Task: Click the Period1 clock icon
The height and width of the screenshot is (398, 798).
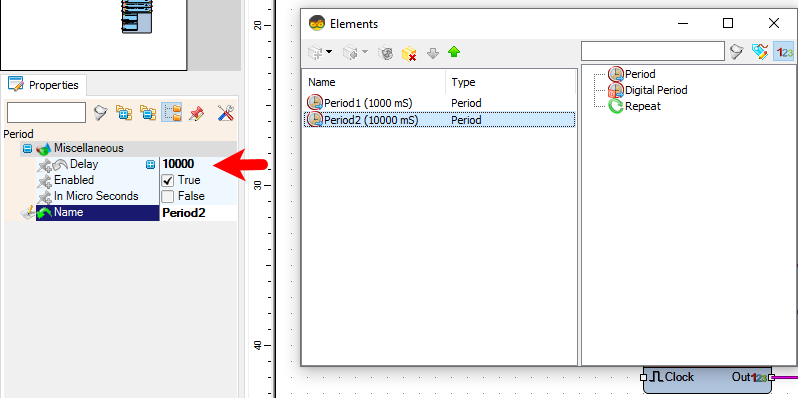Action: (x=315, y=103)
